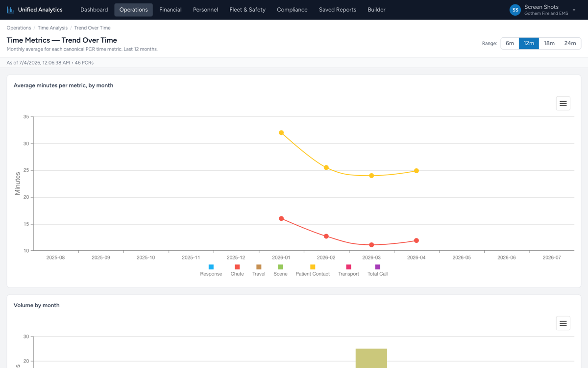Go to Saved Reports

338,10
